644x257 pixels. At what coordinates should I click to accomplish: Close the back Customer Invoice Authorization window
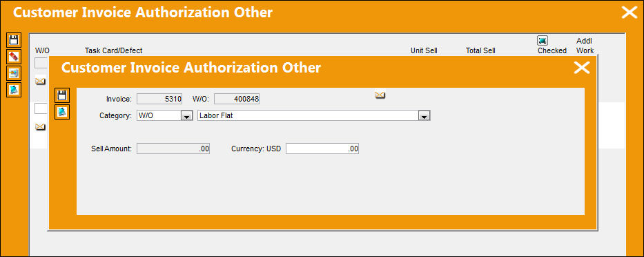[x=630, y=12]
